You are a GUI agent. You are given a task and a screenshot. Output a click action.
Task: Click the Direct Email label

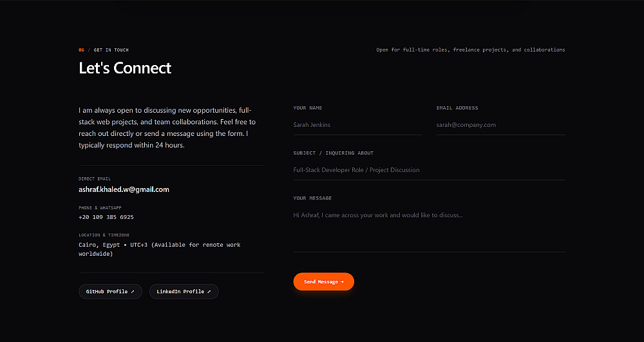coord(95,178)
